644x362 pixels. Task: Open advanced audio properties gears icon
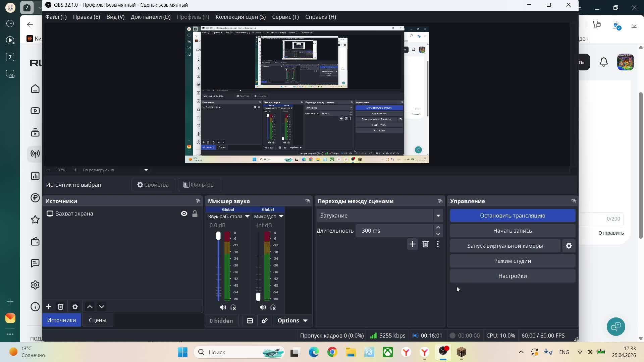(x=265, y=321)
